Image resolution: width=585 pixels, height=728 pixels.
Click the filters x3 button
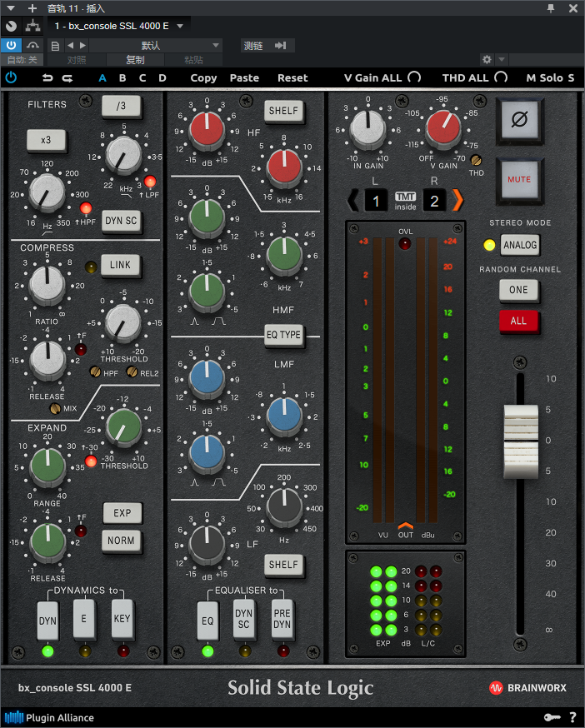(46, 140)
